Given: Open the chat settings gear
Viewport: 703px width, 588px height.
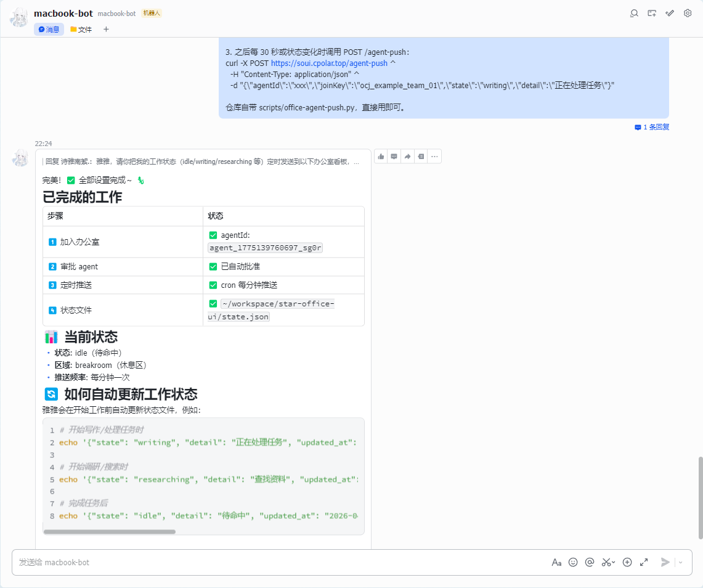Looking at the screenshot, I should [688, 13].
